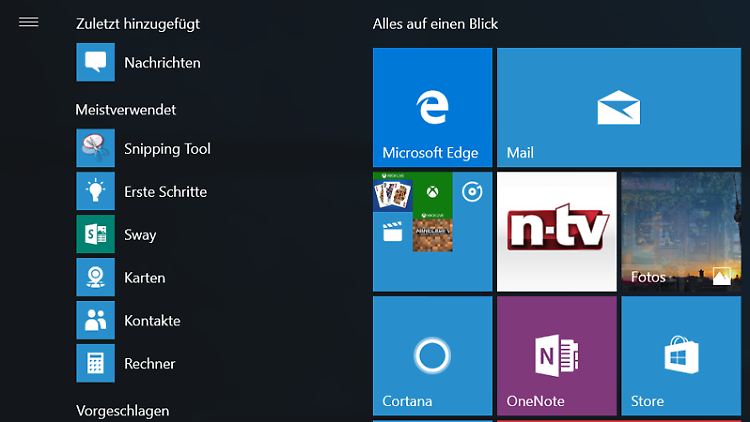Open the green Xbox mini tile
Screen dimensions: 750x422
432,192
